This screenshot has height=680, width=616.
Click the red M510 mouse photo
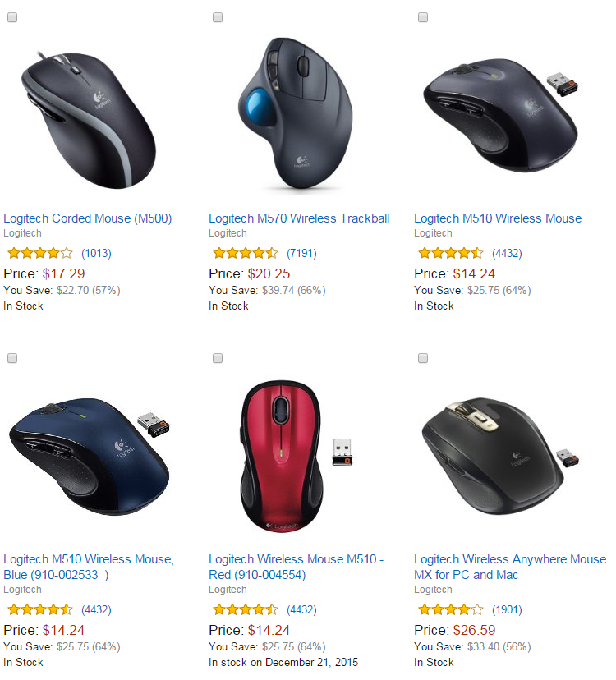295,457
